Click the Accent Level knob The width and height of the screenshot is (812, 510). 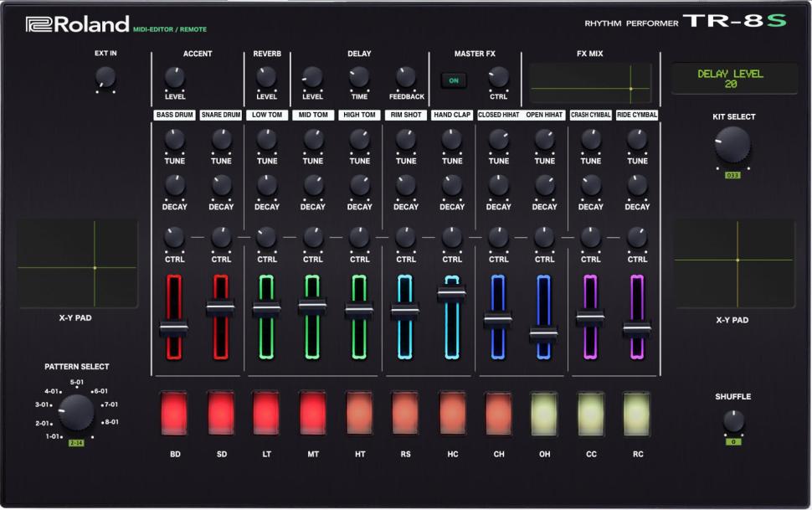pos(174,78)
